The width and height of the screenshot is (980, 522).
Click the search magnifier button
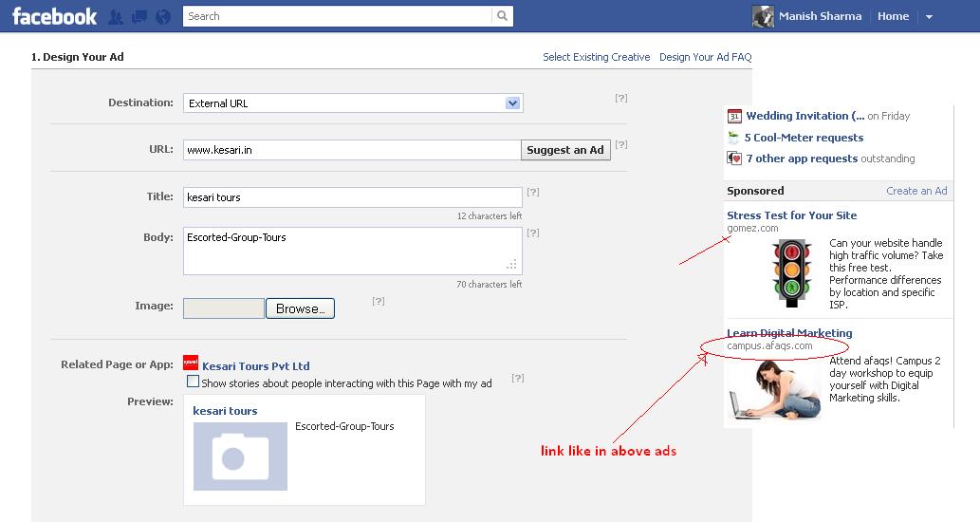point(503,16)
